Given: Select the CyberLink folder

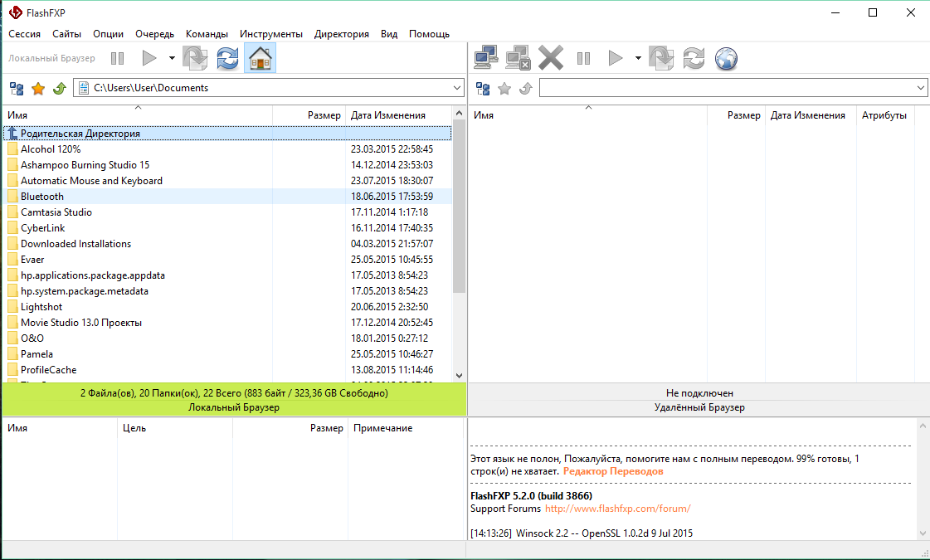Looking at the screenshot, I should coord(227,228).
